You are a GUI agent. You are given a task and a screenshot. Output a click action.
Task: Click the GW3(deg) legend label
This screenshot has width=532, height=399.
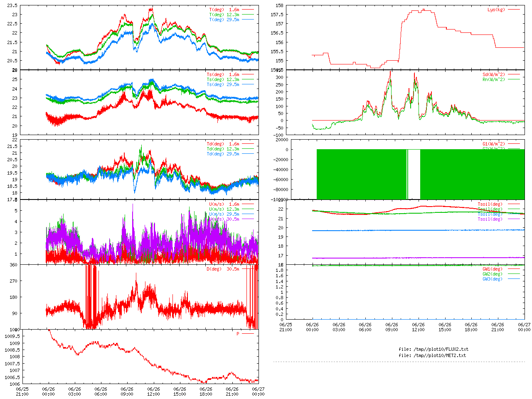(x=493, y=279)
